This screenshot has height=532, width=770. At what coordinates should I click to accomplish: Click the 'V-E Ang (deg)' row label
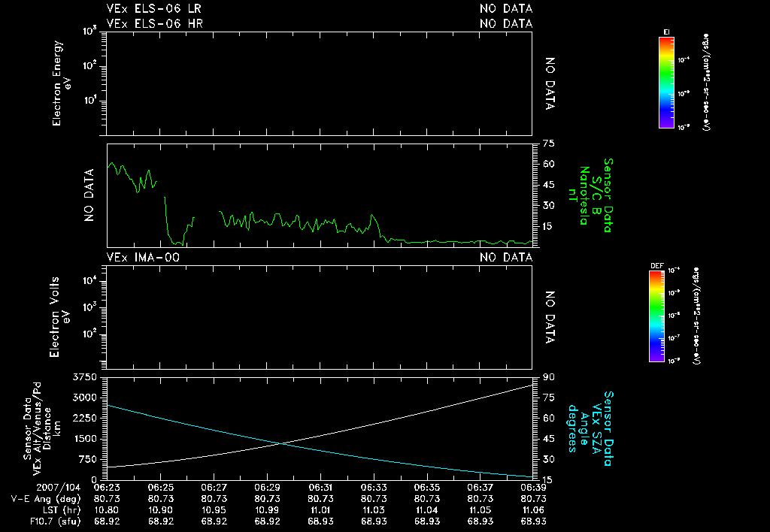point(46,499)
